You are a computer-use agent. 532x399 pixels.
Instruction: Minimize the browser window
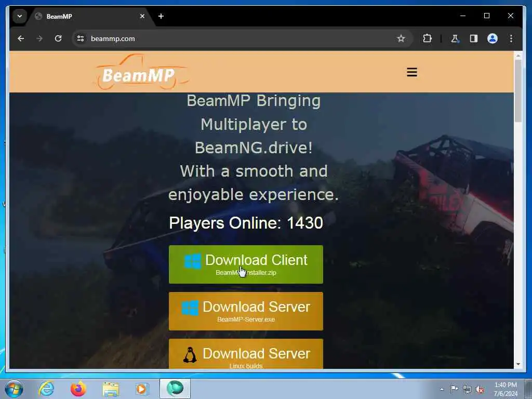(463, 16)
